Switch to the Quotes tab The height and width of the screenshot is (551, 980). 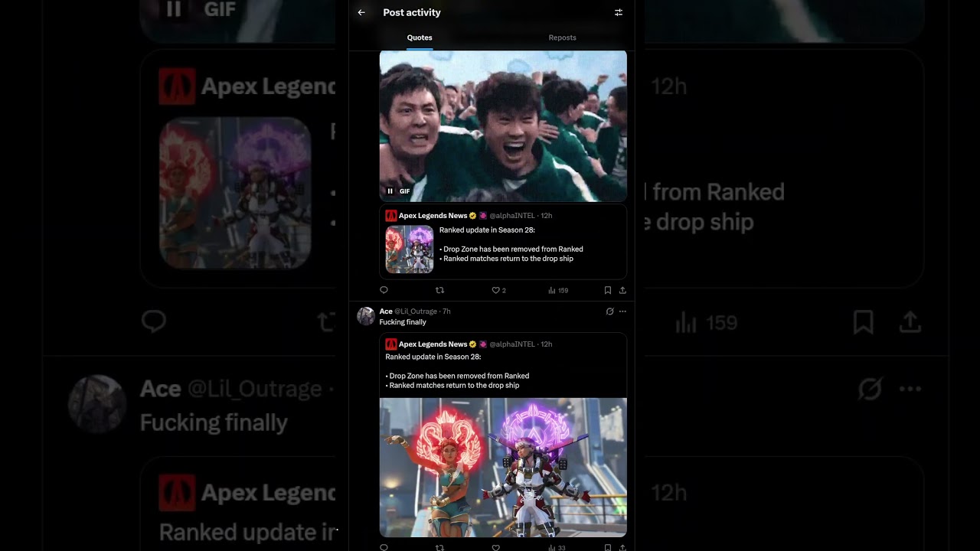click(420, 37)
